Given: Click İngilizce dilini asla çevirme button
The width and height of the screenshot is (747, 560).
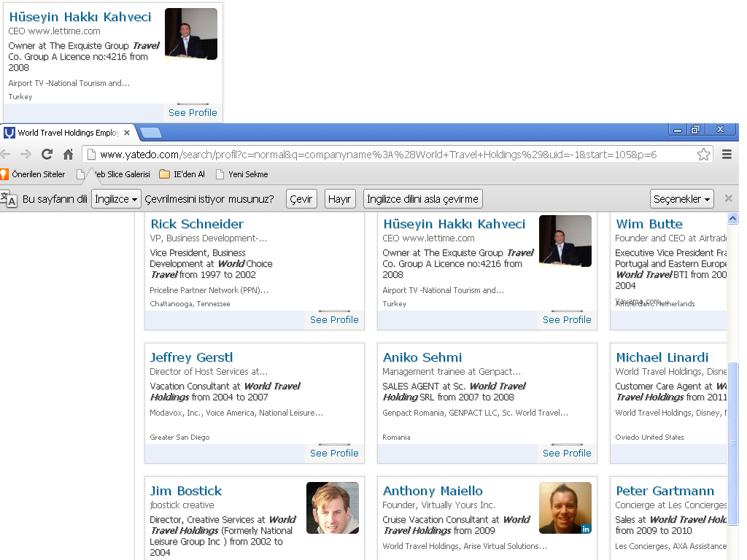Looking at the screenshot, I should point(422,199).
